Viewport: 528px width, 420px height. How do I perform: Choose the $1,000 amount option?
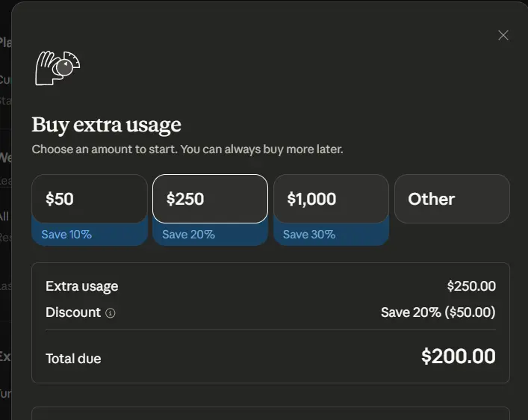point(331,199)
